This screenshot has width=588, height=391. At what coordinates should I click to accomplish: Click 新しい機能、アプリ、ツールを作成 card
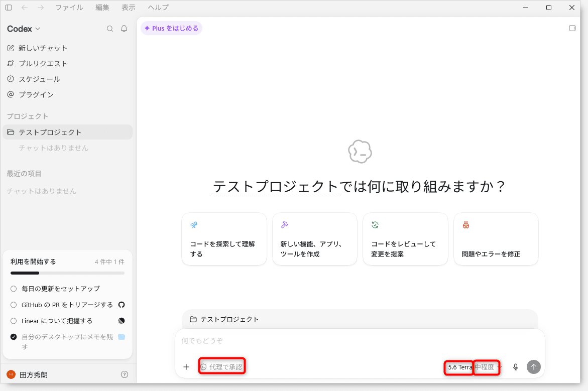[x=315, y=239]
